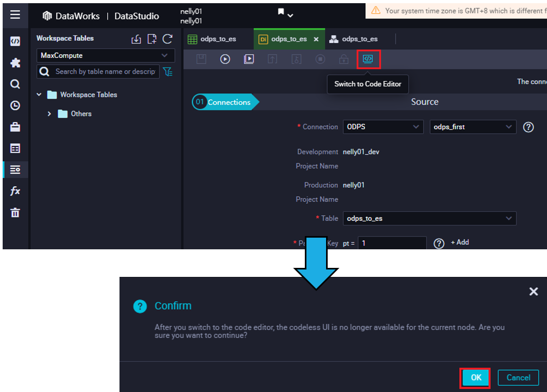Open the briefcase sidebar icon
Viewport: 547px width, 392px height.
pyautogui.click(x=15, y=127)
